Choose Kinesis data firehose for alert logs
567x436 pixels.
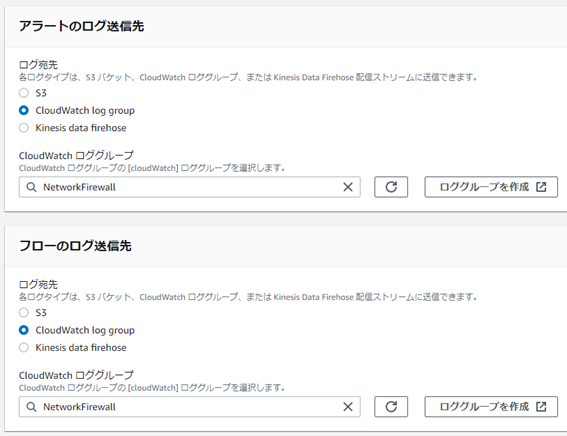click(x=24, y=128)
